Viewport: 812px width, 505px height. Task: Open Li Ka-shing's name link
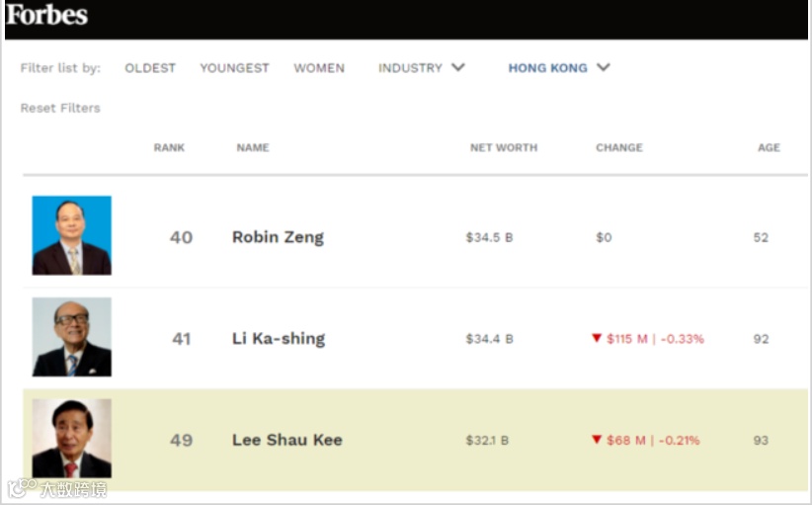(279, 339)
